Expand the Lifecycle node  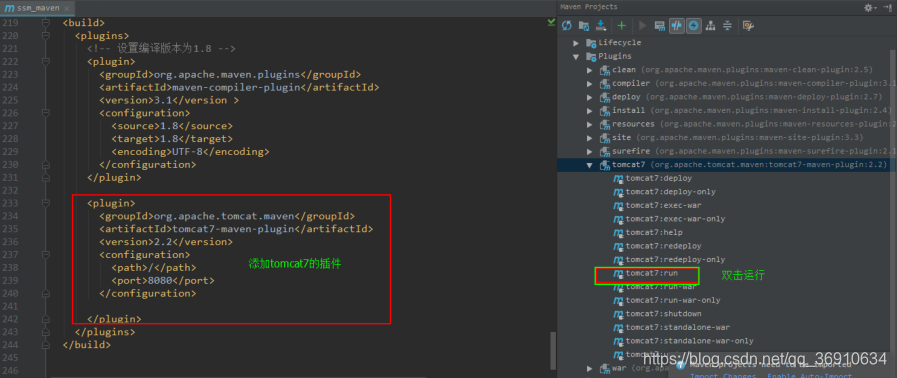[576, 43]
